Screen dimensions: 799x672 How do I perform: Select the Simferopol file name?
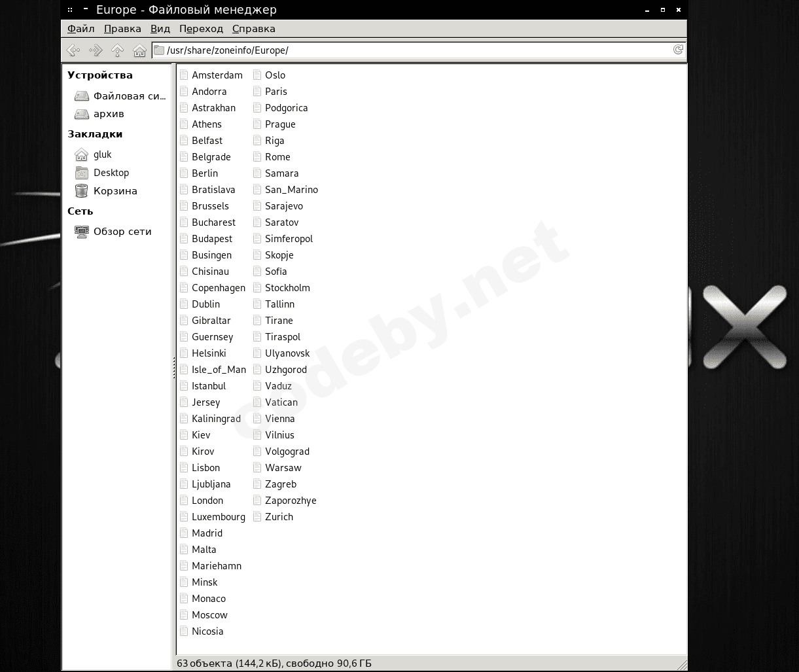tap(289, 239)
